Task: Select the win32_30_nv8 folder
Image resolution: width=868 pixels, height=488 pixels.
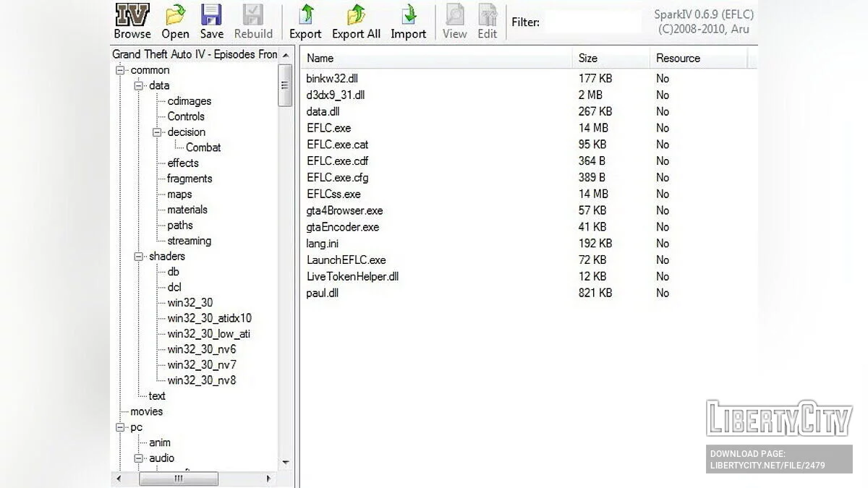Action: (x=202, y=380)
